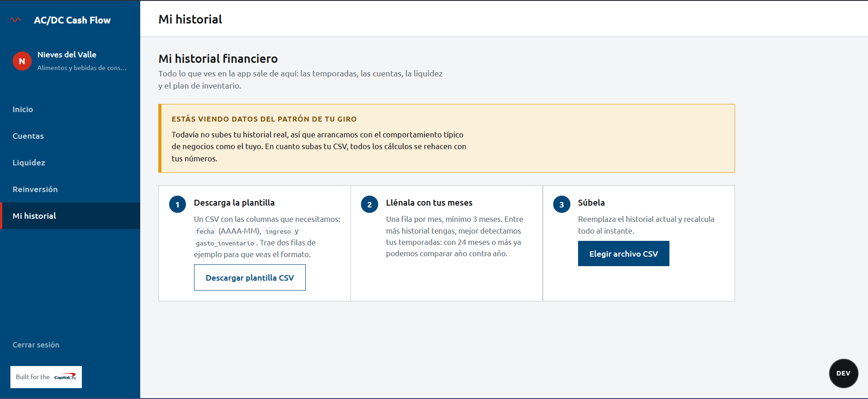The width and height of the screenshot is (868, 399).
Task: Select the Mi historial sidebar item
Action: point(70,216)
